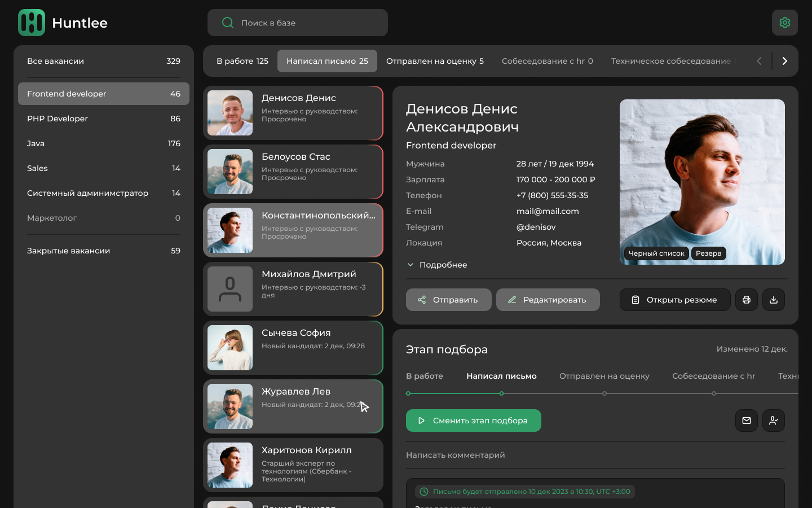Viewport: 812px width, 508px height.
Task: Select Все вакансии in the sidebar
Action: 104,61
